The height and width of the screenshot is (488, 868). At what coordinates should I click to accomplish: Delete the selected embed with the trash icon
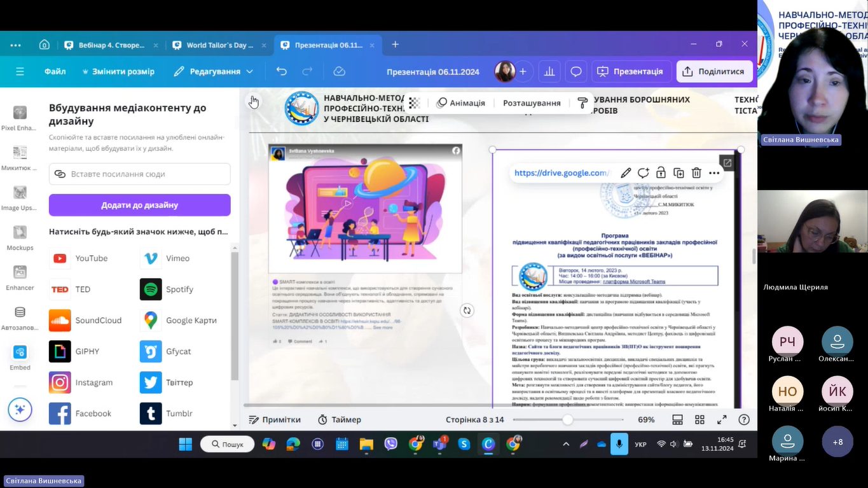tap(696, 173)
